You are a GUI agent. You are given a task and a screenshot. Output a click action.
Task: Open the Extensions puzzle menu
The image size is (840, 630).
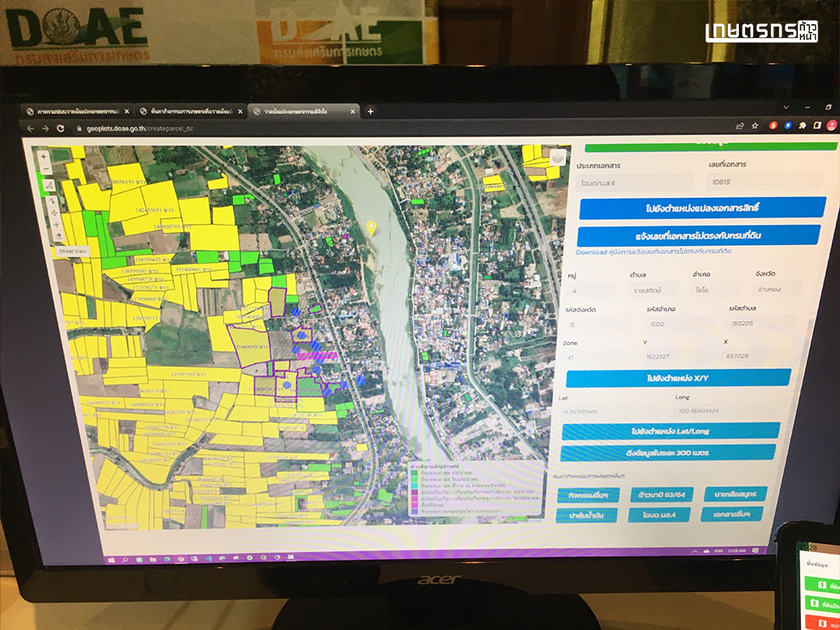[802, 126]
